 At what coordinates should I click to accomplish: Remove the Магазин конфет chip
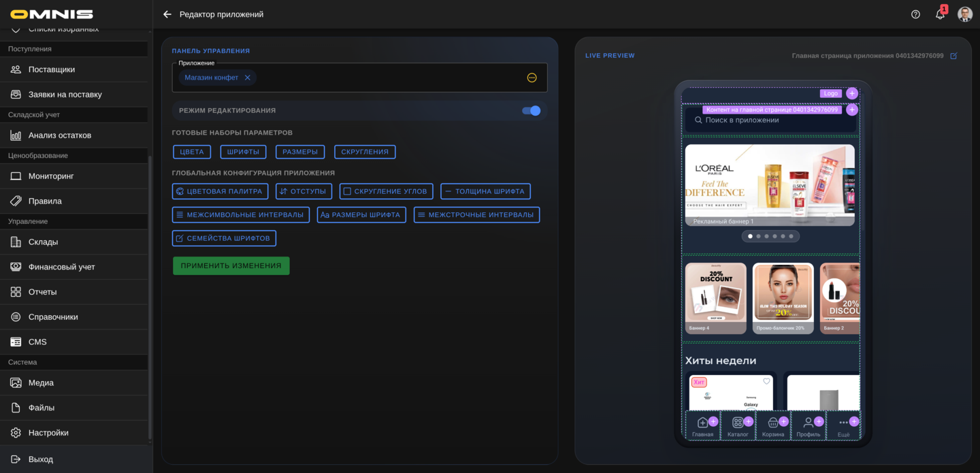pos(248,78)
